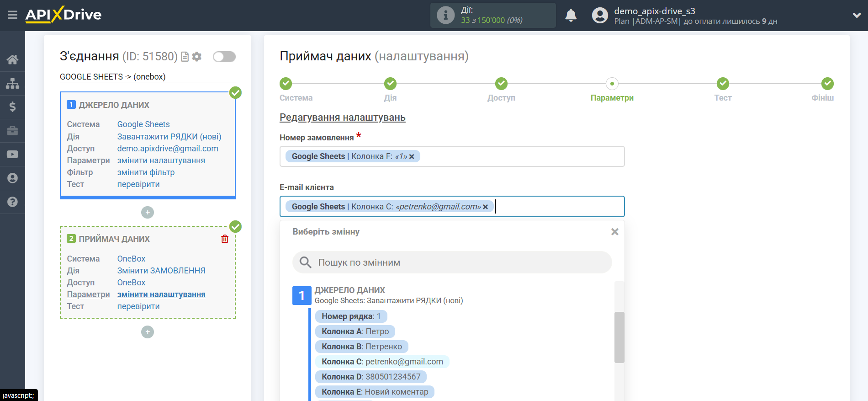Go to the Дія step label
The width and height of the screenshot is (868, 401).
tap(390, 98)
